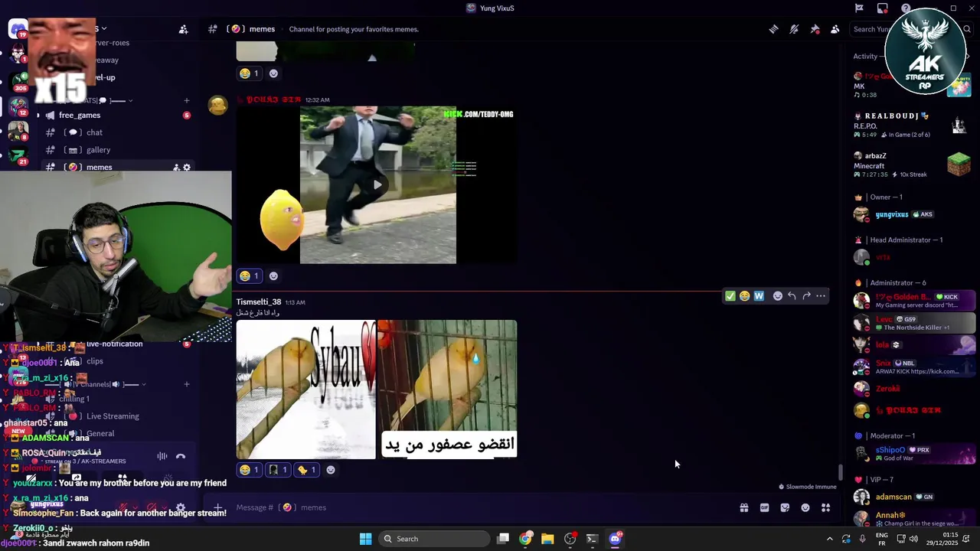Add a reaction below the bird images
This screenshot has height=551, width=980.
click(x=331, y=470)
